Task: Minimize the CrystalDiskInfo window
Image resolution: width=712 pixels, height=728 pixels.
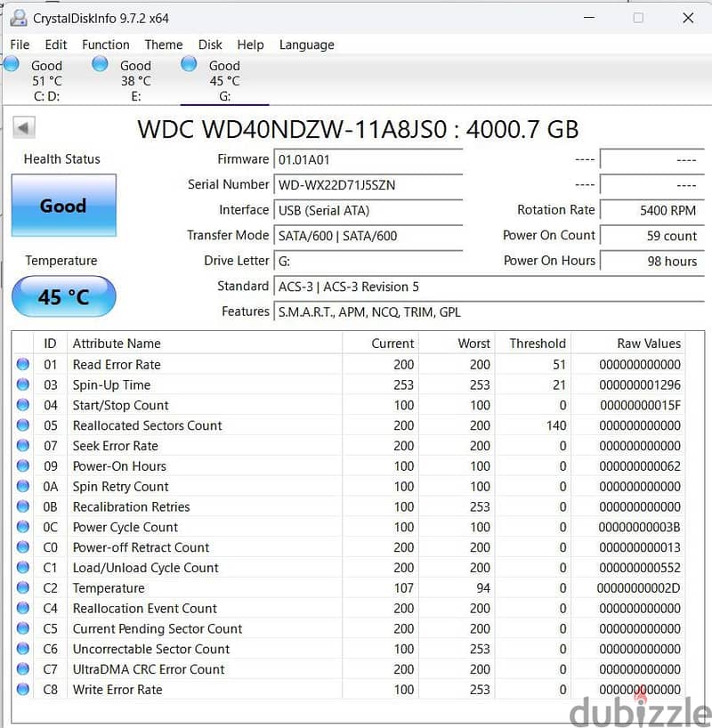Action: point(589,18)
